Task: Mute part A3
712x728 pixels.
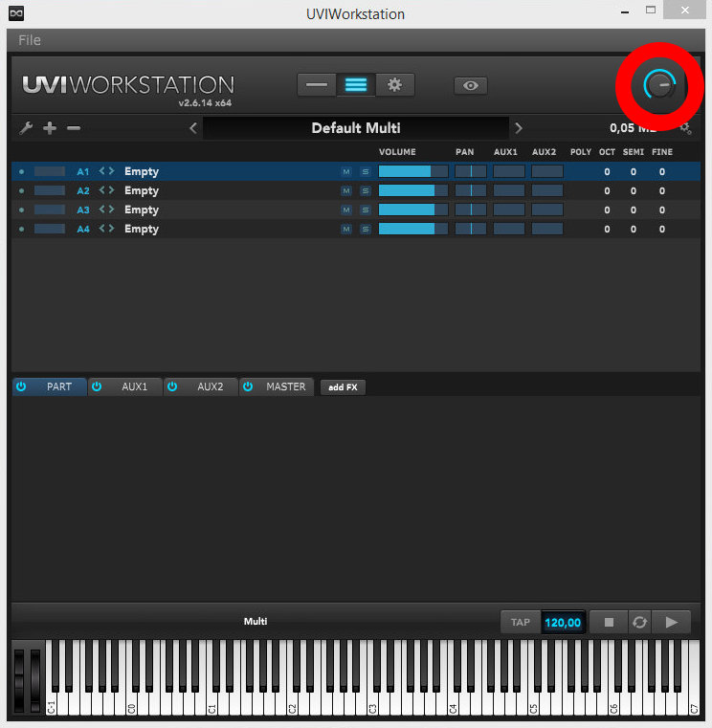Action: coord(346,210)
